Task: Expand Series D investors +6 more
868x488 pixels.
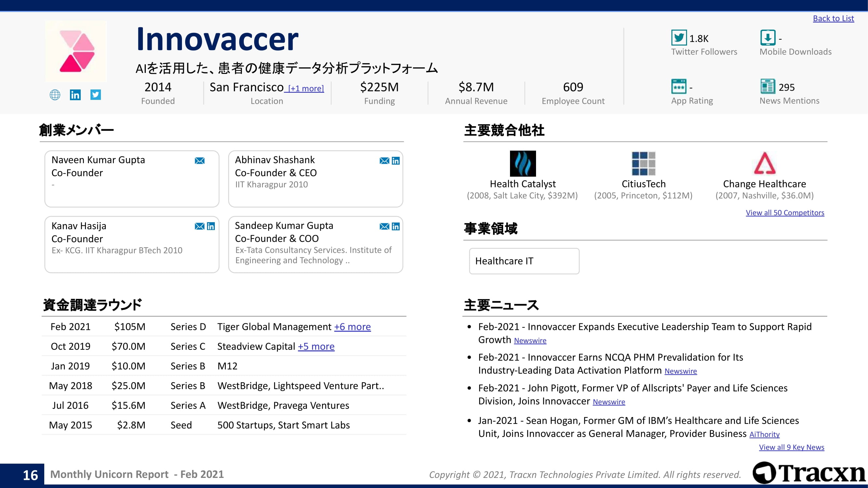Action: (352, 327)
